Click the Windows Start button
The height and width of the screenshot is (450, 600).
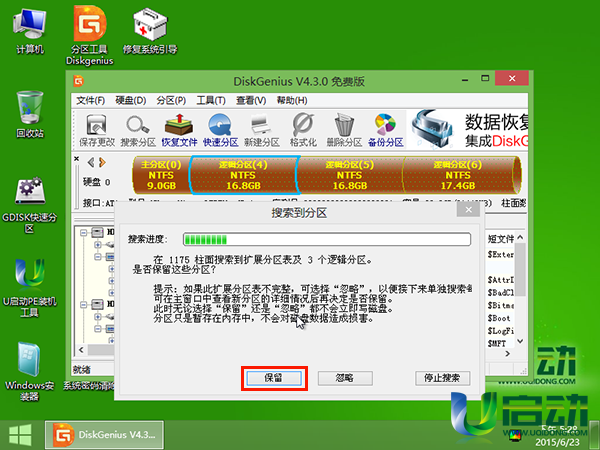tap(21, 435)
